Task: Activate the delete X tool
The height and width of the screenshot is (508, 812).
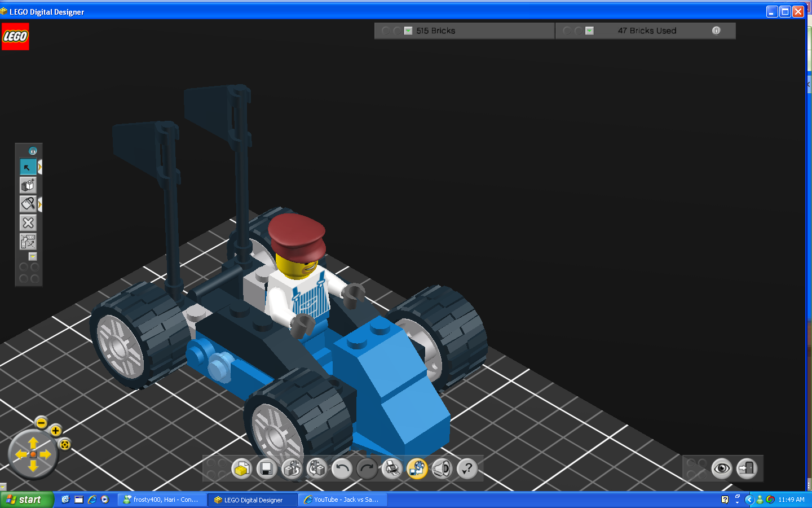Action: 28,222
